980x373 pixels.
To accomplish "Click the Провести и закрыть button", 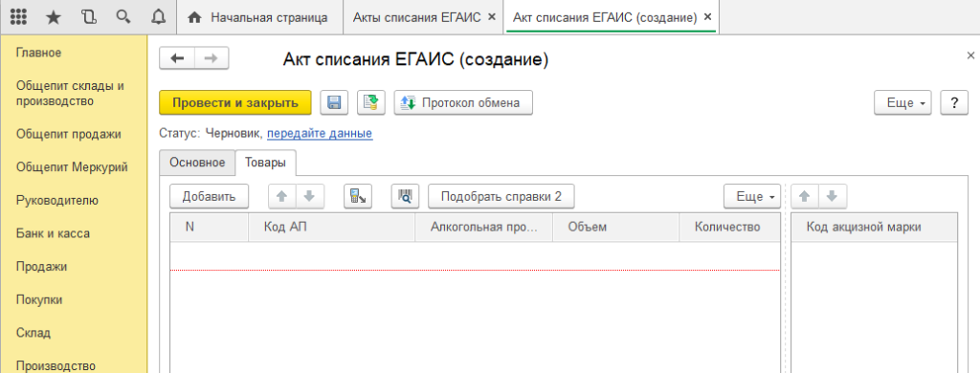I will coord(235,102).
